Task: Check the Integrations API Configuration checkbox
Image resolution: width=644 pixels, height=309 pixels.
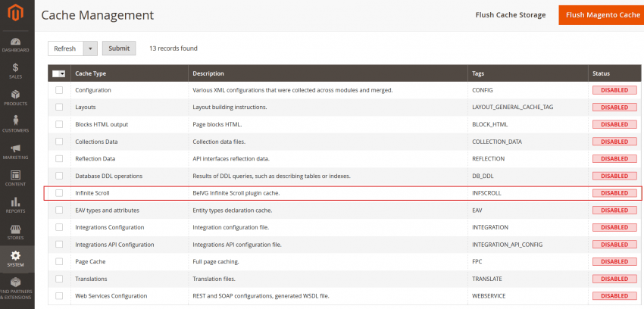Action: click(x=59, y=244)
